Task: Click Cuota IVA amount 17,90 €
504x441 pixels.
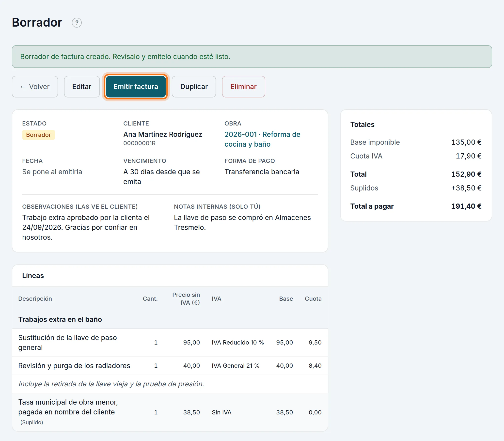Action: (x=469, y=156)
